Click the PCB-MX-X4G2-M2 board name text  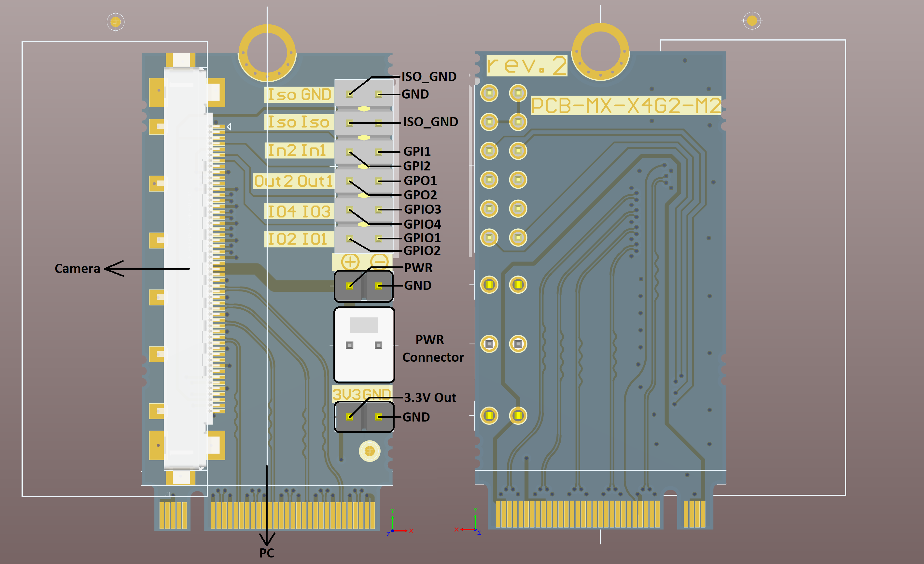pos(625,106)
